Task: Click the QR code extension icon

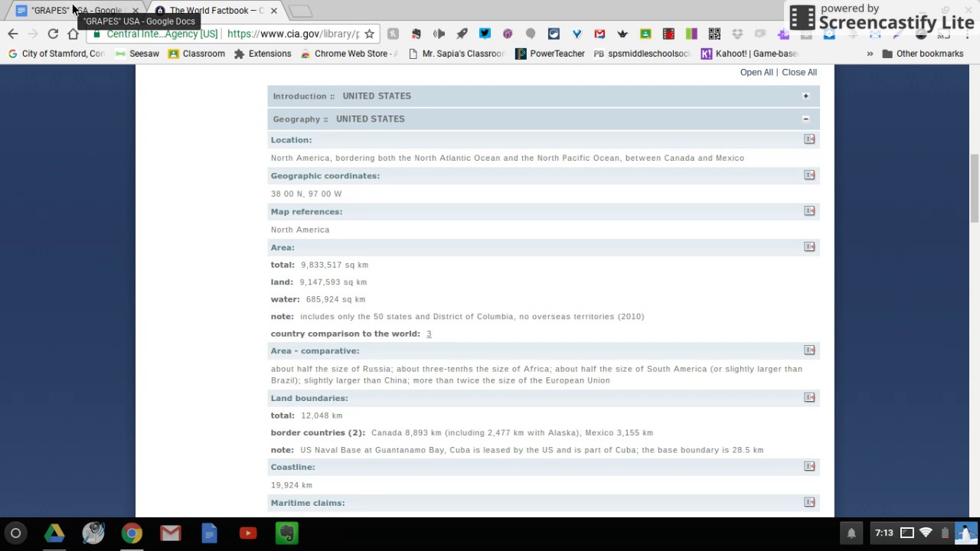Action: coord(714,34)
